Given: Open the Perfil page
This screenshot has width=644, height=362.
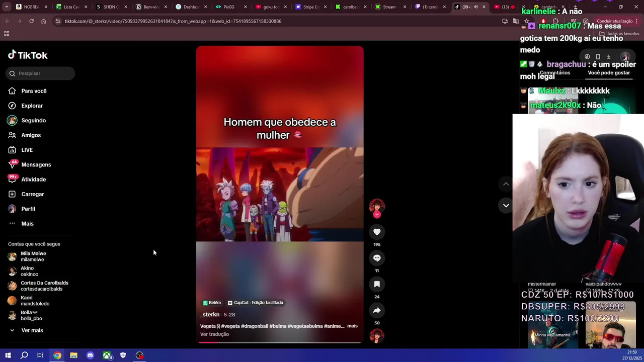Looking at the screenshot, I should (x=28, y=209).
